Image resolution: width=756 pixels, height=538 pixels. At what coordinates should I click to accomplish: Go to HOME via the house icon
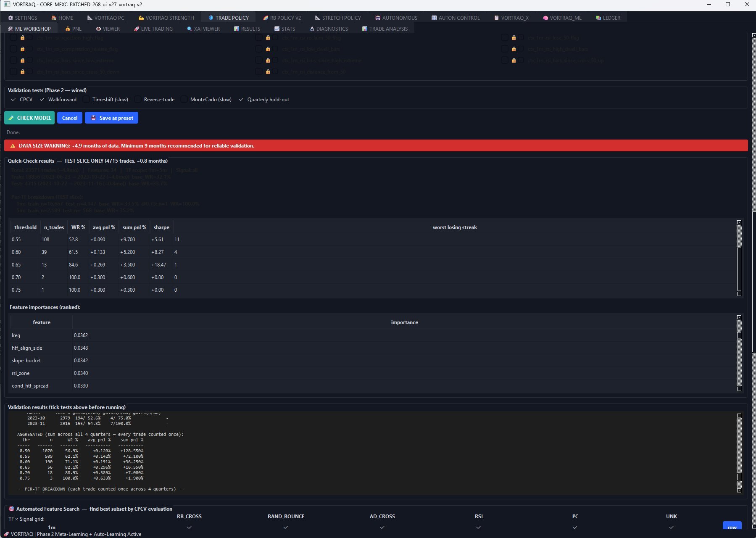(54, 18)
